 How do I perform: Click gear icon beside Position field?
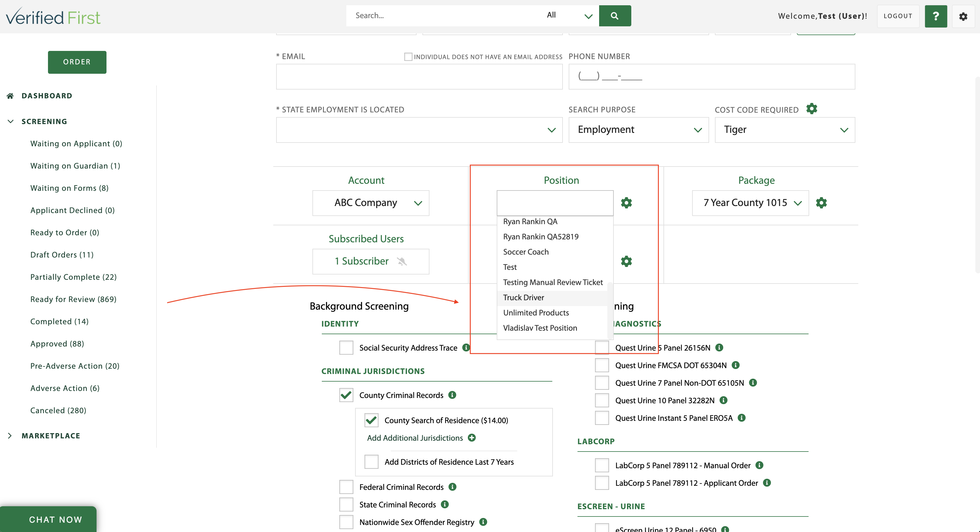click(x=626, y=202)
